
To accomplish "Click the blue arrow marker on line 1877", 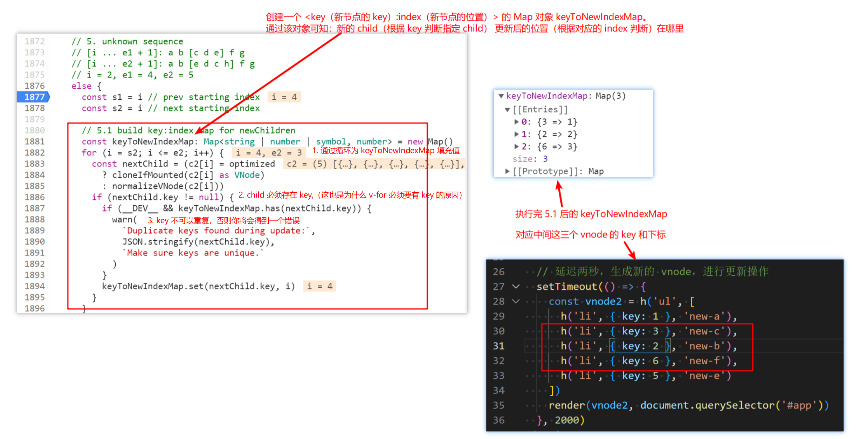I will tap(48, 97).
